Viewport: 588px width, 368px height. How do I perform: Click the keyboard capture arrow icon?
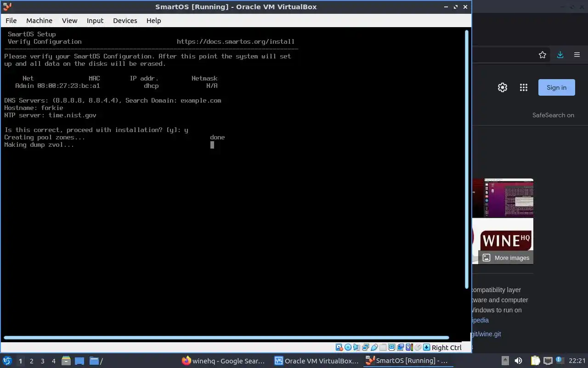426,347
